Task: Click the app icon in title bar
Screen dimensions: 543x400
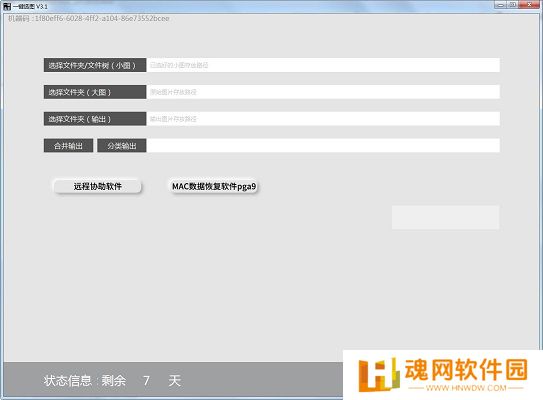Action: coord(7,6)
